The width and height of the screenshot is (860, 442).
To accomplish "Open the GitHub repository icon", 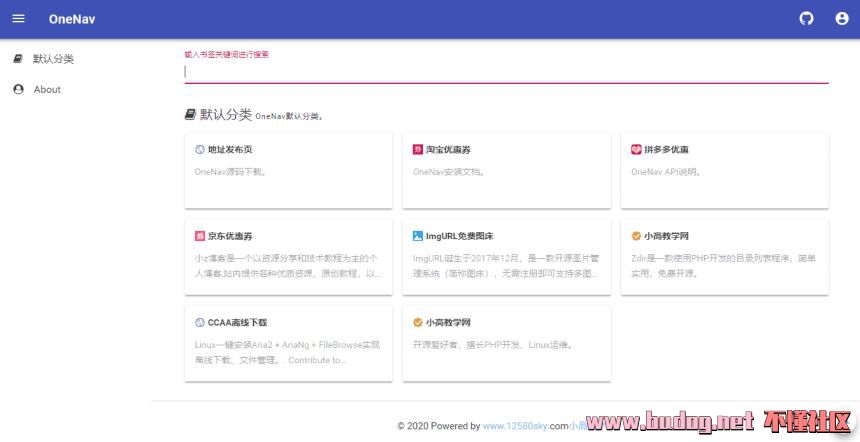I will [x=806, y=19].
